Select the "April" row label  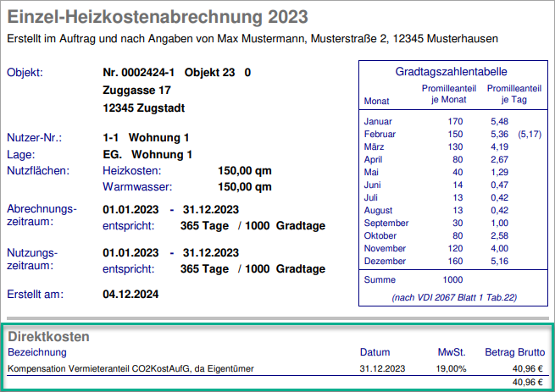point(373,160)
